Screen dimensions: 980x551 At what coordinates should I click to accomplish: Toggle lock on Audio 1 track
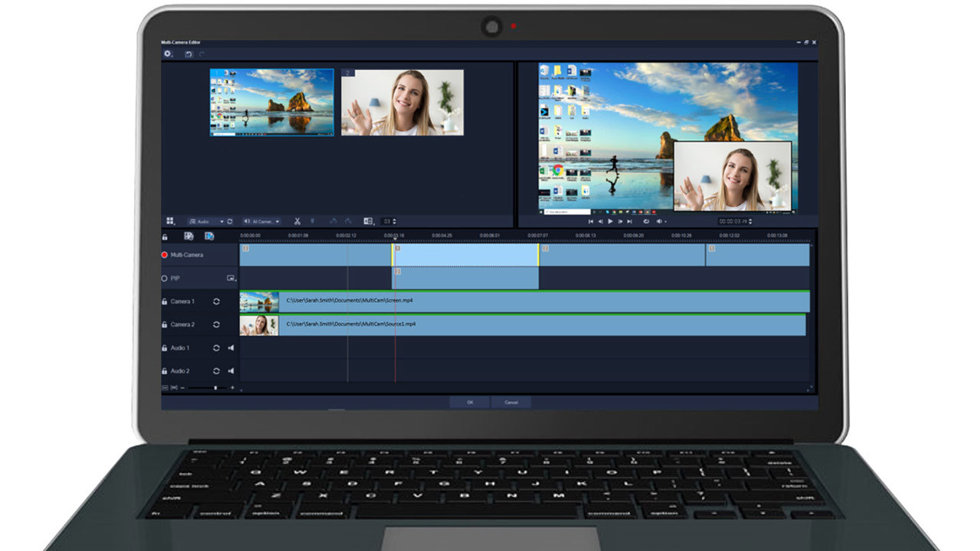point(164,348)
